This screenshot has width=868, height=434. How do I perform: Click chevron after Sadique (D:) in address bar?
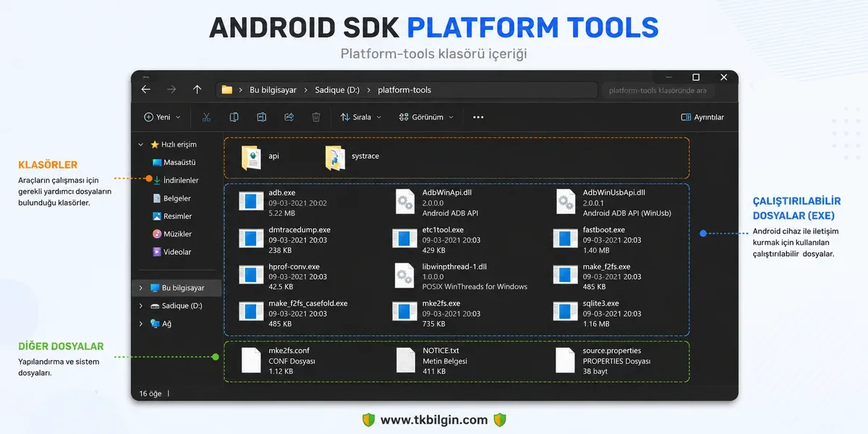coord(368,90)
